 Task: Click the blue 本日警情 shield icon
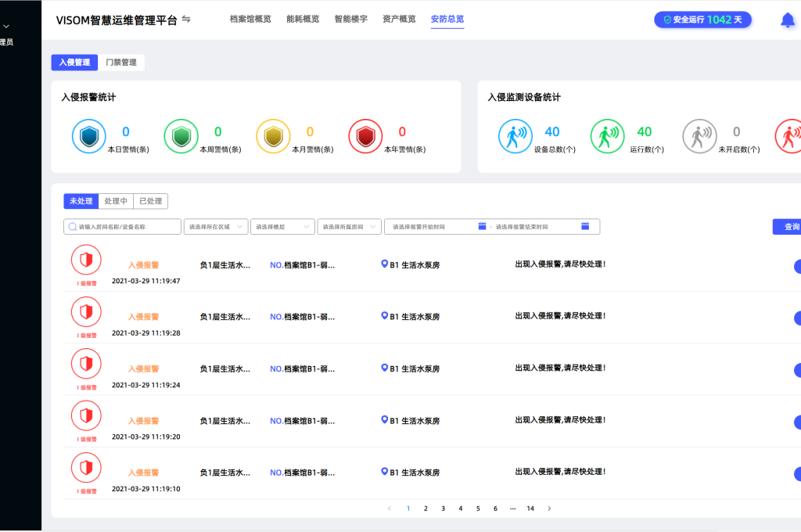(88, 136)
